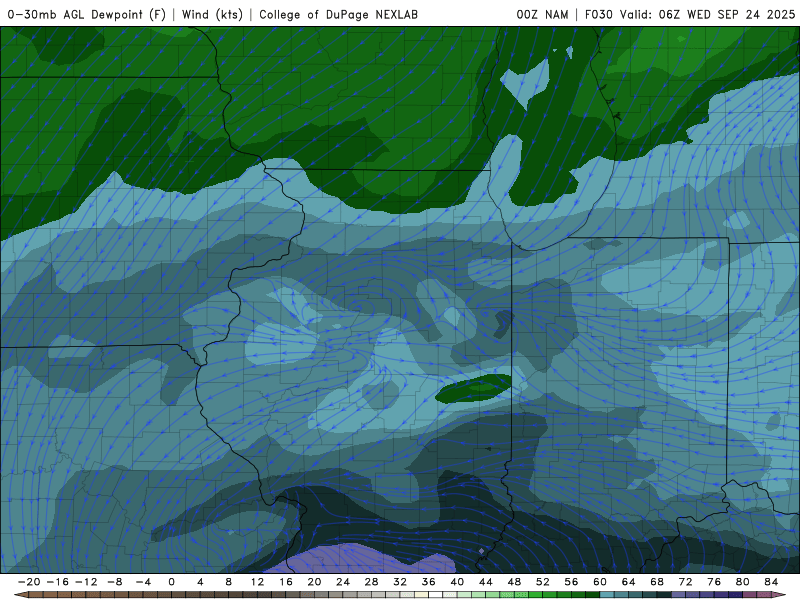The image size is (800, 600).
Task: Click the 8 label on the color scale
Action: tap(229, 582)
